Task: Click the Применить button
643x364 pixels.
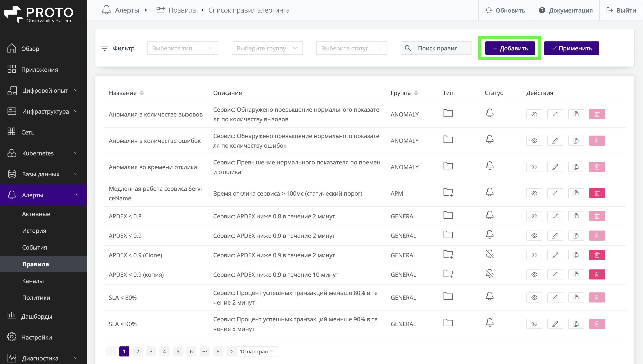Action: [x=571, y=48]
